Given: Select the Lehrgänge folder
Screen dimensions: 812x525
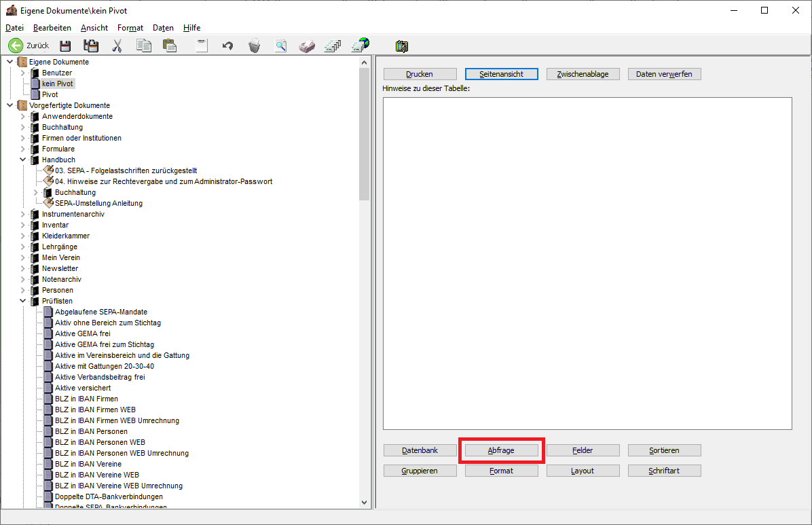Looking at the screenshot, I should click(60, 247).
